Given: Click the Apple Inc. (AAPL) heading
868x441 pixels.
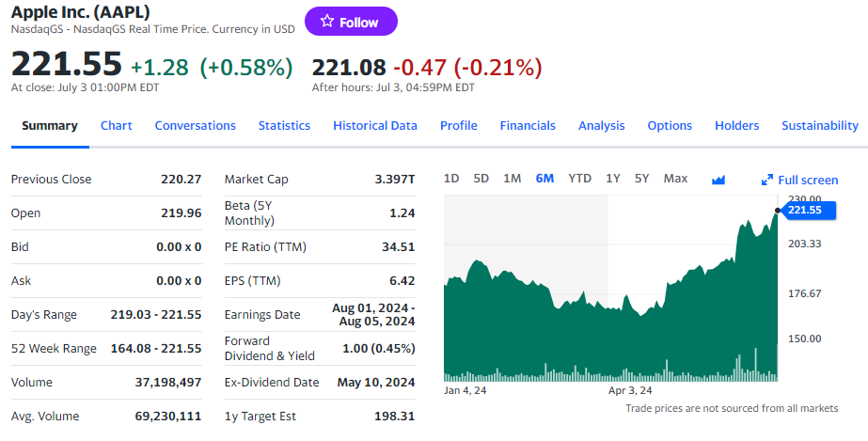Looking at the screenshot, I should (x=80, y=11).
